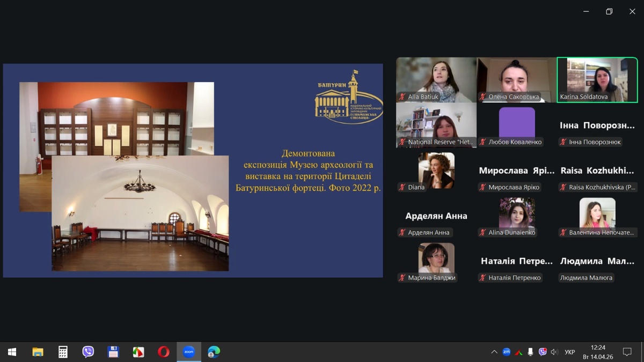Click the Zoom app in the taskbar
Viewport: 644px width, 362px height.
click(x=188, y=352)
